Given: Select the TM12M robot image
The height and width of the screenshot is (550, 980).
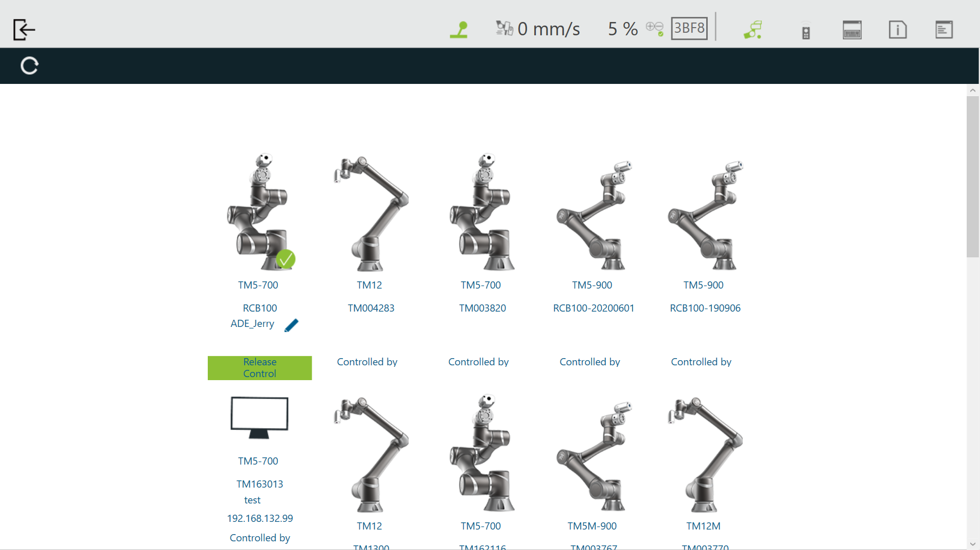Looking at the screenshot, I should pos(705,454).
